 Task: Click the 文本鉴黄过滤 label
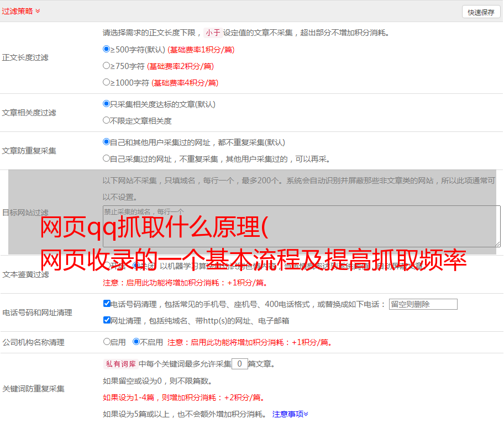pyautogui.click(x=26, y=274)
